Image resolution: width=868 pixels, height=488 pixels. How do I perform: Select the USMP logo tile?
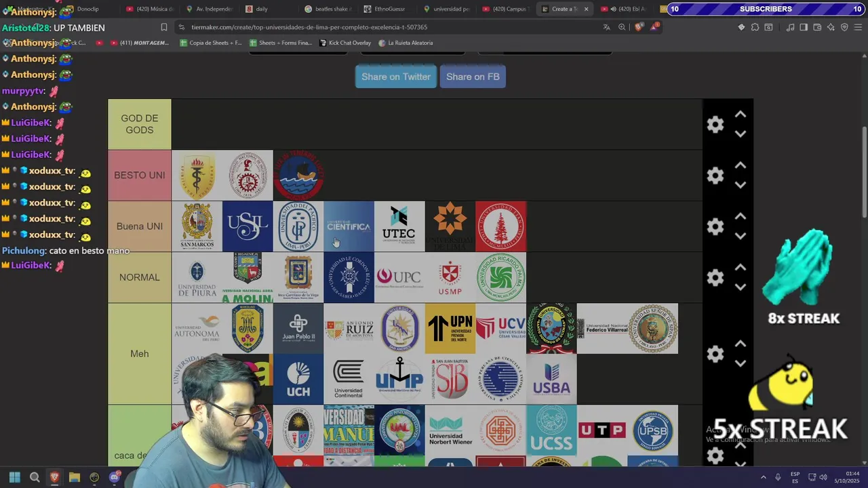click(450, 277)
